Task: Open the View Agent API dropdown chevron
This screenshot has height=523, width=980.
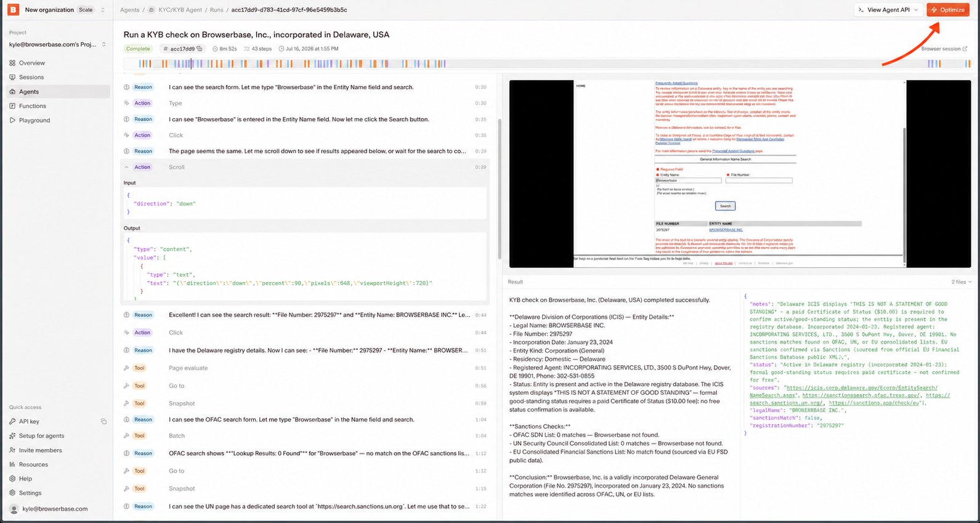Action: (x=916, y=10)
